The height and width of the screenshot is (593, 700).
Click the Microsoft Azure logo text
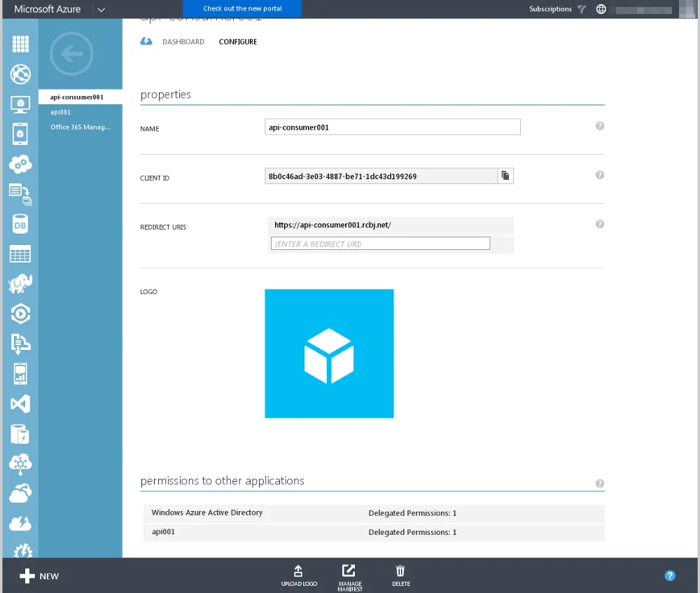tap(48, 9)
